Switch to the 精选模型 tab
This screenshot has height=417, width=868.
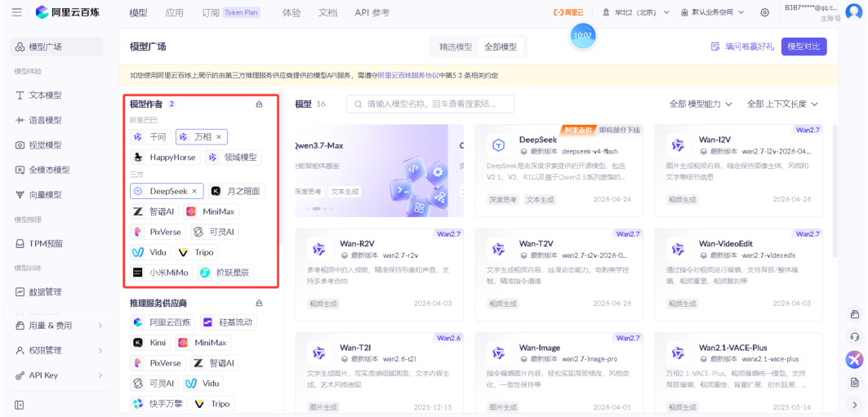tap(456, 47)
